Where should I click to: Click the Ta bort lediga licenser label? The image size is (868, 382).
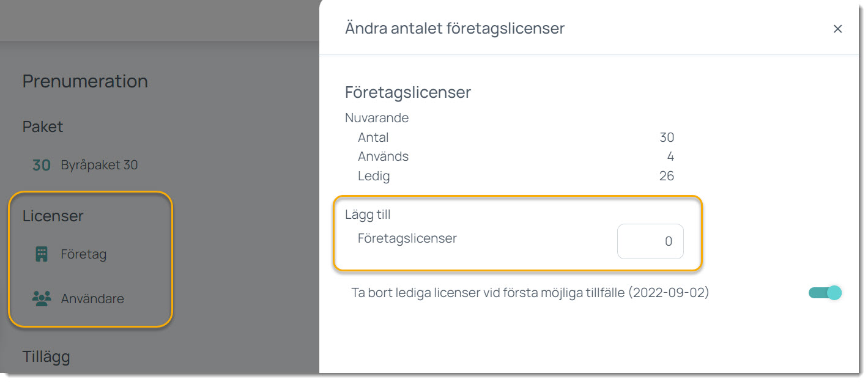(530, 293)
